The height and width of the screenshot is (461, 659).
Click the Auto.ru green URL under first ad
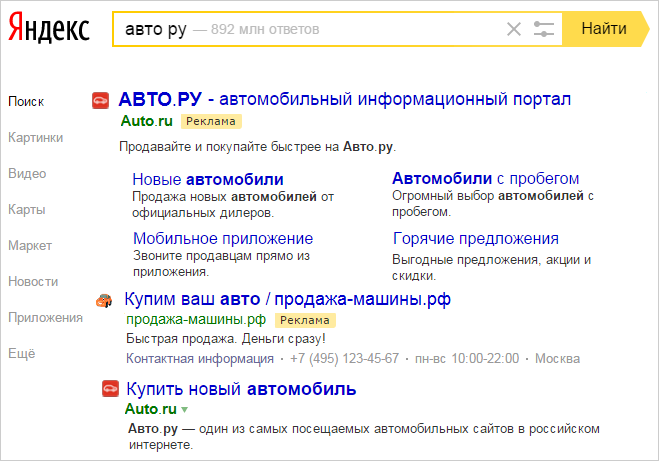pos(147,121)
